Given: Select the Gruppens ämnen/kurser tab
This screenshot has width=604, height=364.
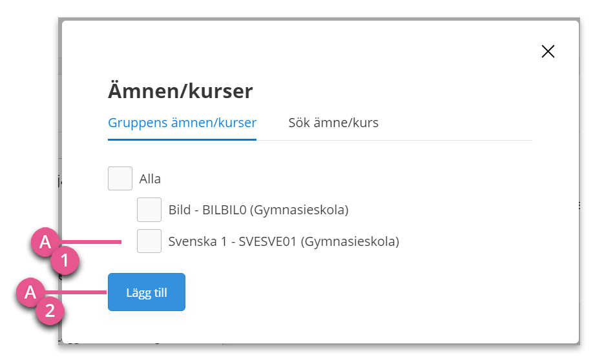Looking at the screenshot, I should 182,123.
